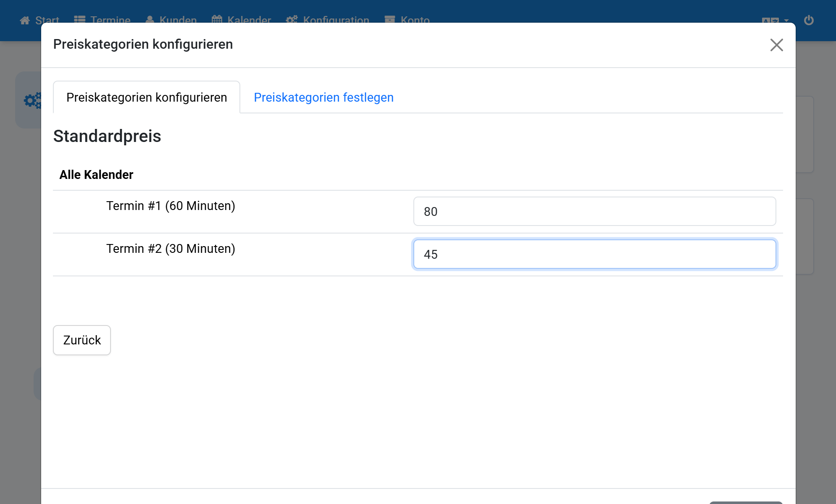The width and height of the screenshot is (836, 504).
Task: Click the Konfiguration text in navbar
Action: [336, 20]
